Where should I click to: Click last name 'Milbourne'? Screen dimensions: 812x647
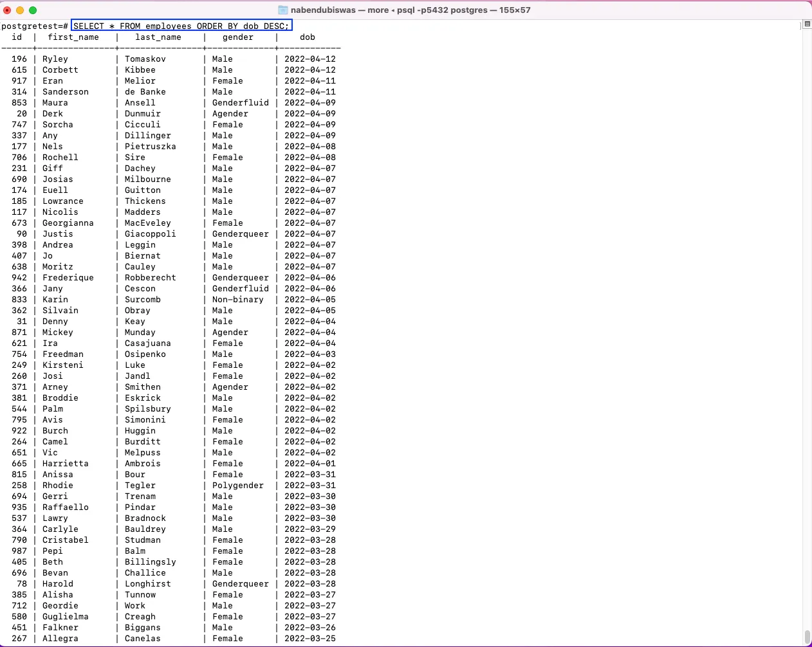click(148, 179)
